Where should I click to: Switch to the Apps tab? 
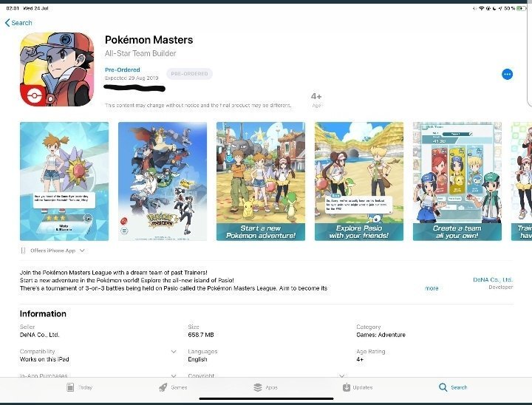click(266, 387)
